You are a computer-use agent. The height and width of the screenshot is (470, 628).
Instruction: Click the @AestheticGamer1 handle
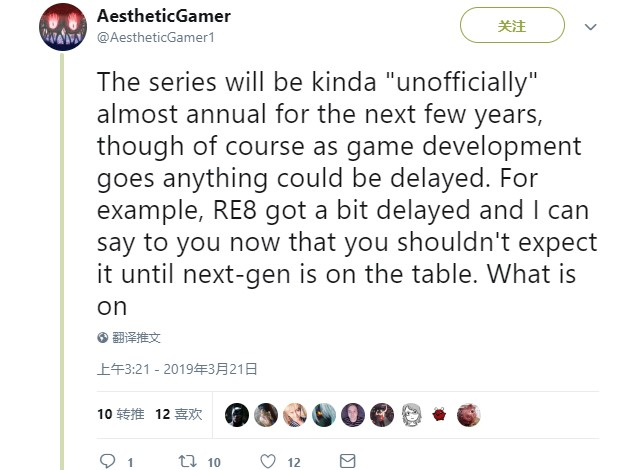click(155, 37)
